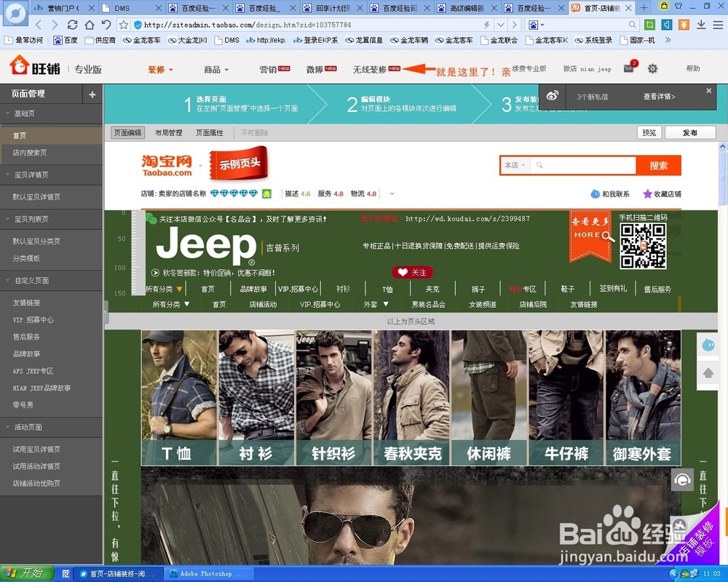Open the 本店 search scope dropdown

click(x=515, y=165)
